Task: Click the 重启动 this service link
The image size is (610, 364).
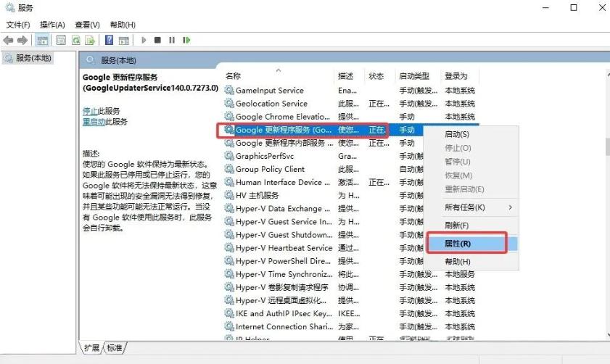Action: [x=94, y=122]
